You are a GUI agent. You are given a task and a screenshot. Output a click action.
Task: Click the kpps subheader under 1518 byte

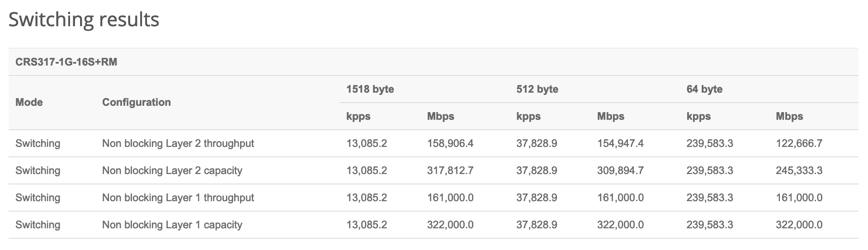coord(358,117)
